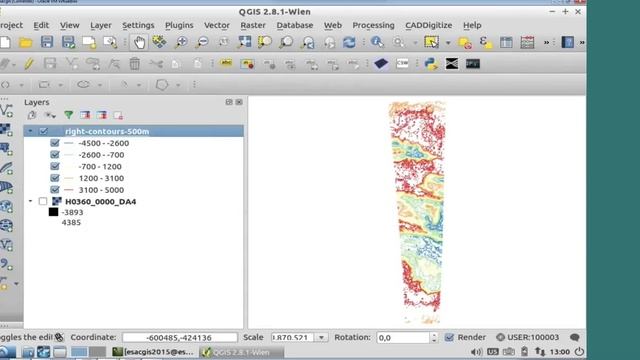
Task: Click the Refresh map icon
Action: click(349, 42)
